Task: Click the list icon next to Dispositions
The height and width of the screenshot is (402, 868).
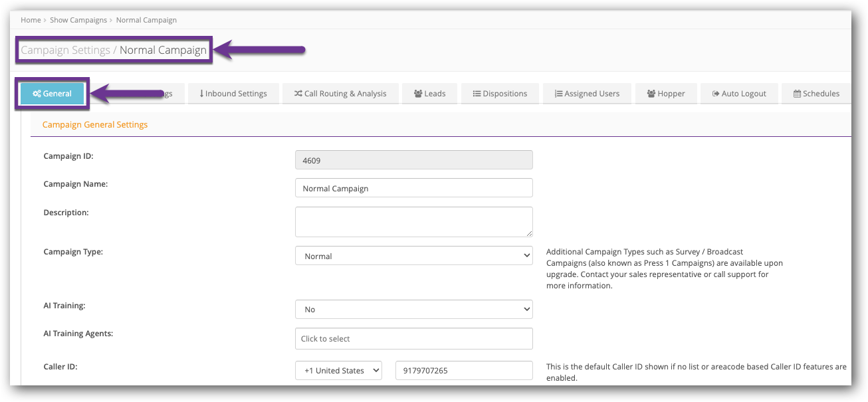Action: tap(477, 94)
